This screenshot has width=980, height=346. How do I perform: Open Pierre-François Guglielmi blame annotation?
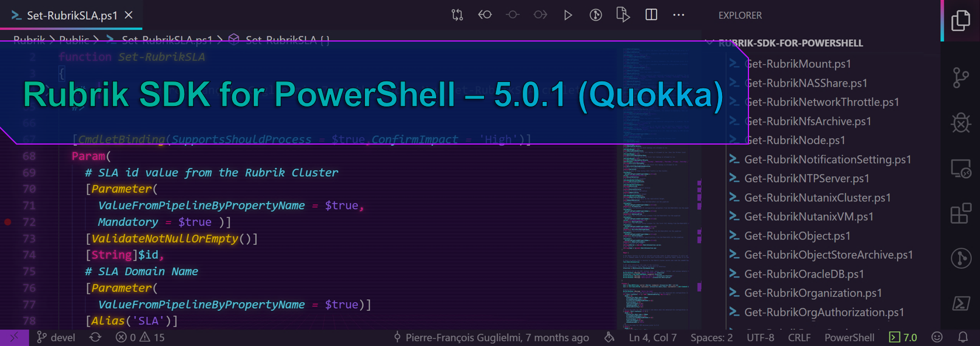(491, 337)
